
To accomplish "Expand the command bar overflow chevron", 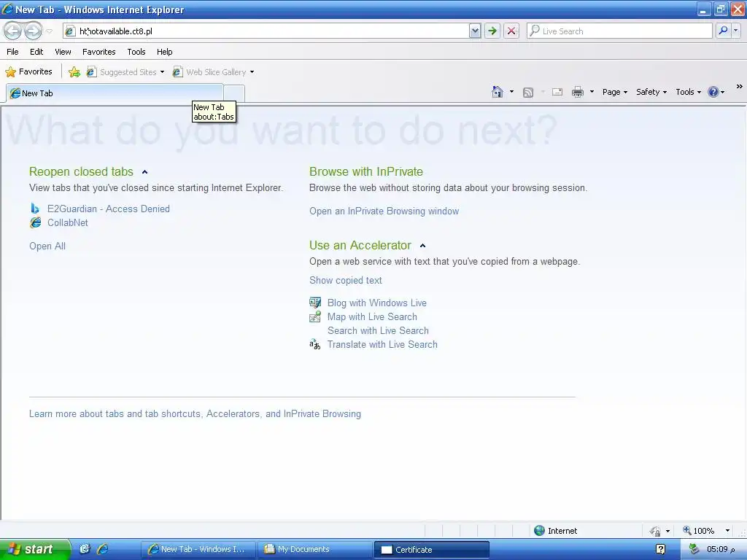I will click(740, 87).
